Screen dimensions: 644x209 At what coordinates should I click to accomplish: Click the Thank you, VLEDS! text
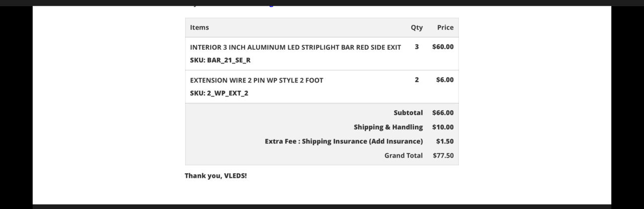tap(216, 176)
